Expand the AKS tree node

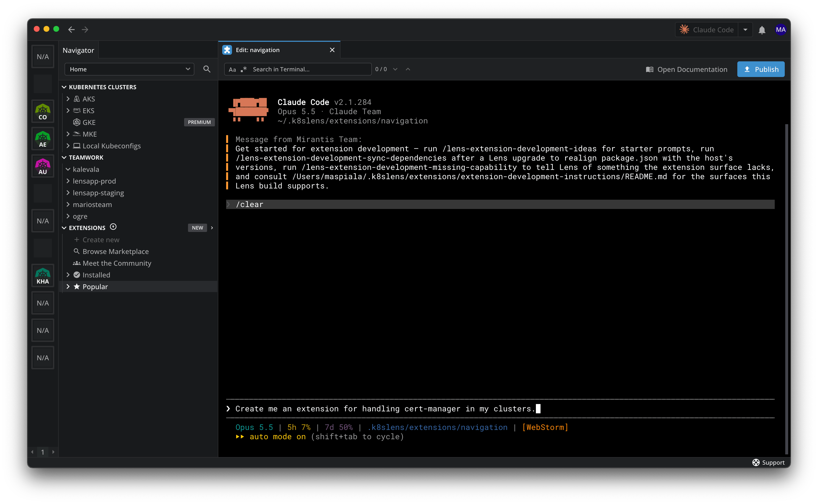tap(68, 99)
